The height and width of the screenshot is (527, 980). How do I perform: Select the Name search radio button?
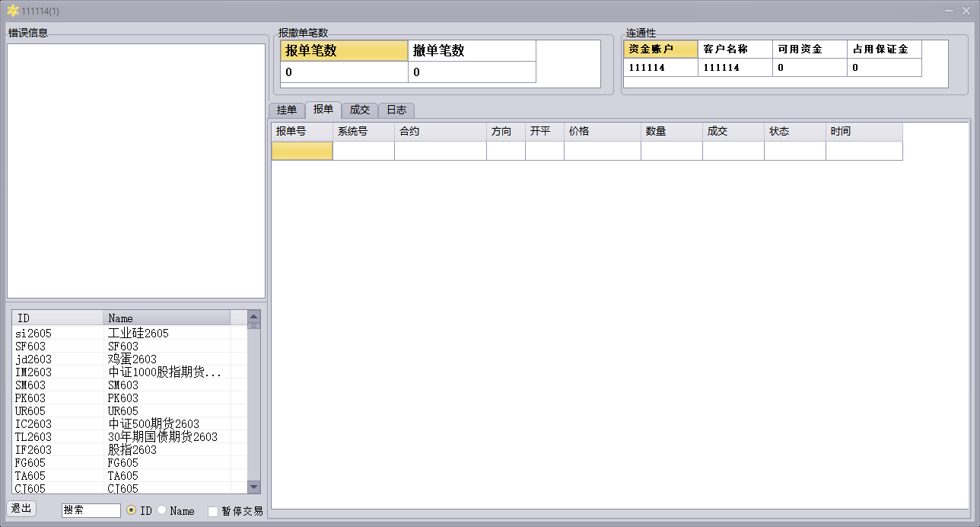click(x=162, y=510)
